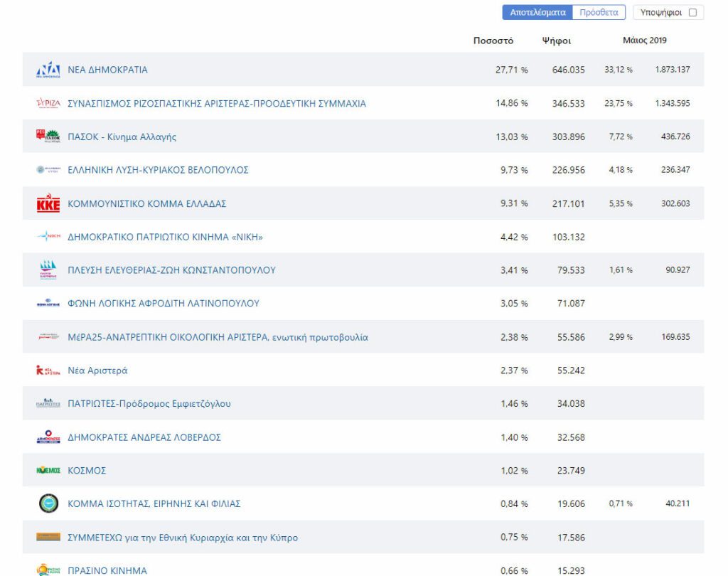Click the 646.035 votes value
Image resolution: width=728 pixels, height=576 pixels.
[568, 70]
